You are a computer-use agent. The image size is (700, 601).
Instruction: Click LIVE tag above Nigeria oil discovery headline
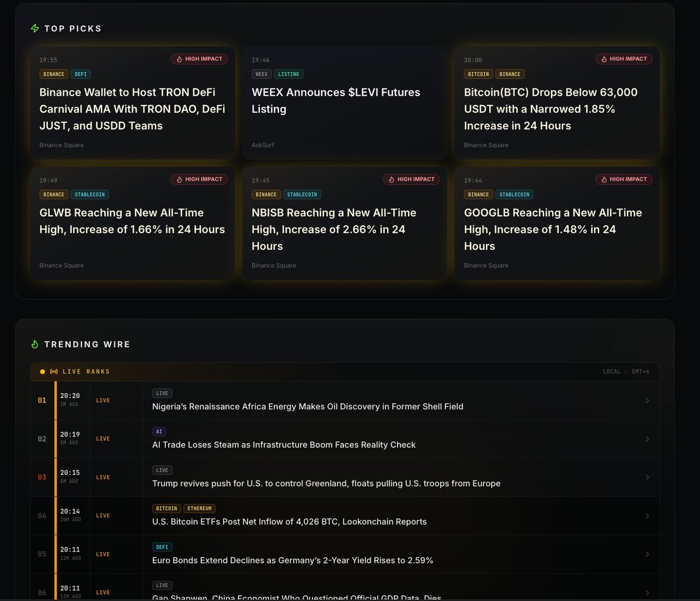tap(162, 393)
